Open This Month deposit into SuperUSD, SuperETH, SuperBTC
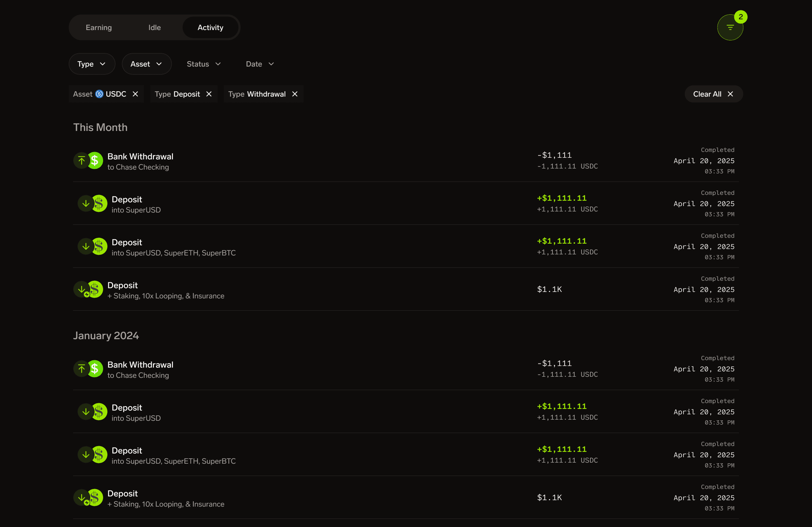The image size is (812, 527). pyautogui.click(x=174, y=247)
